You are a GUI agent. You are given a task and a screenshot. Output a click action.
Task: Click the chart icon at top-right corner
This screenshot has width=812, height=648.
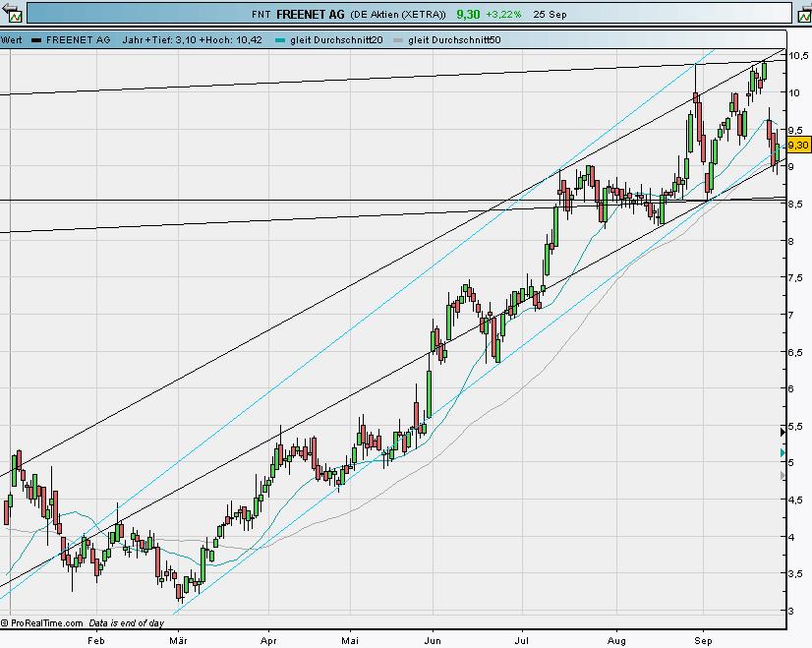tap(801, 13)
